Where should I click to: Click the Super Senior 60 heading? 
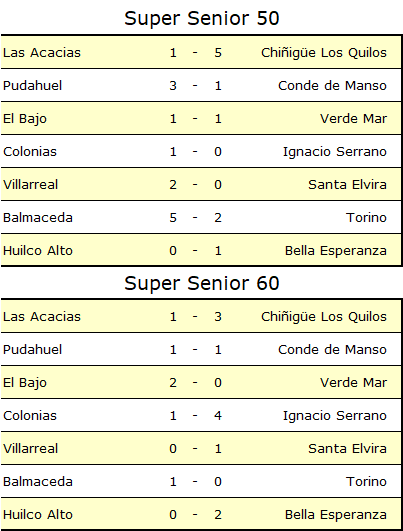(x=202, y=283)
